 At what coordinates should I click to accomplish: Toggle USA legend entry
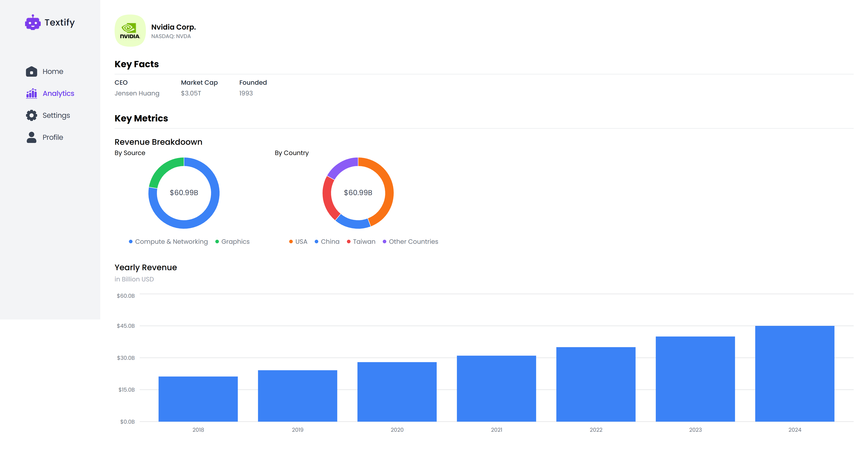pos(301,242)
